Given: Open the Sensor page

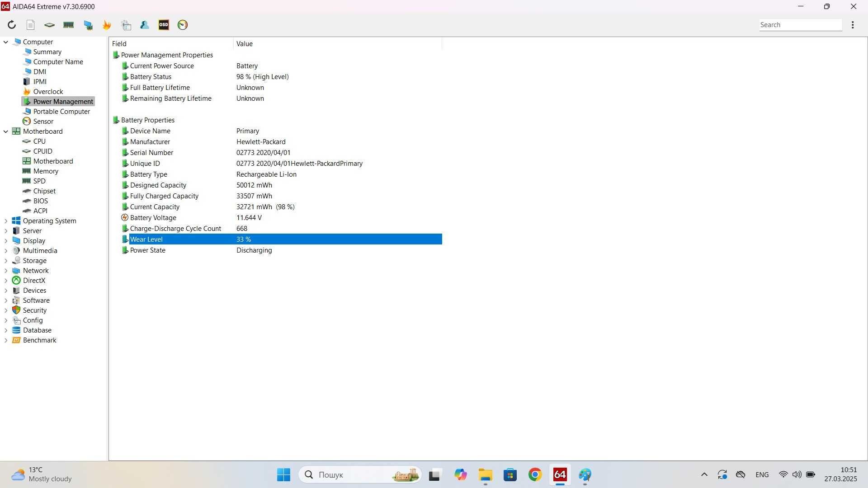Looking at the screenshot, I should click(x=43, y=122).
